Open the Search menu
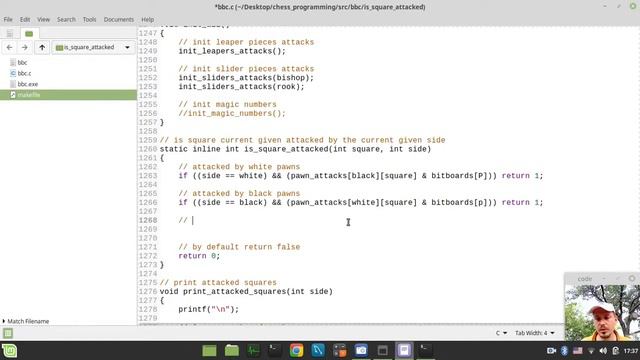Image resolution: width=640 pixels, height=360 pixels. tap(66, 19)
